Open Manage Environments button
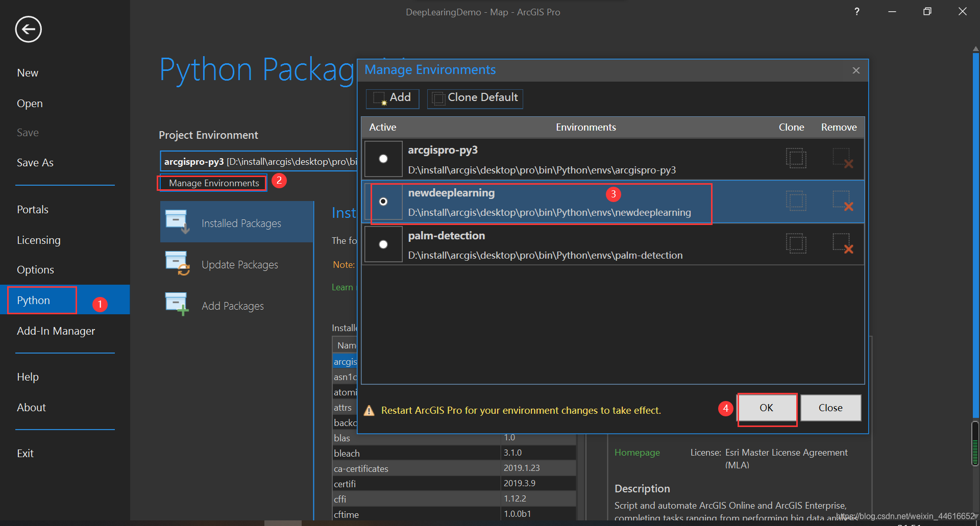The width and height of the screenshot is (980, 526). coord(214,183)
